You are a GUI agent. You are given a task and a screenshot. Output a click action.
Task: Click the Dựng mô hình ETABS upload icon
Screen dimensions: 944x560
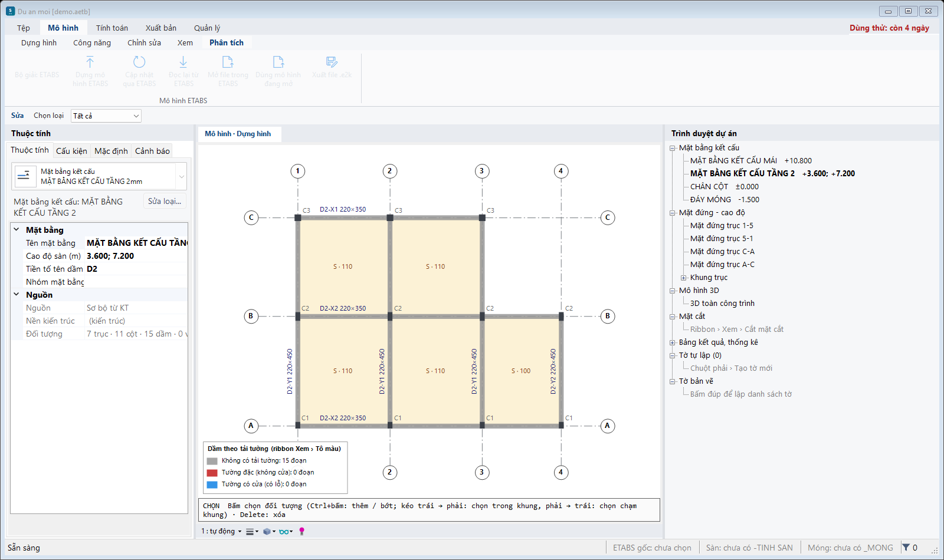(90, 62)
